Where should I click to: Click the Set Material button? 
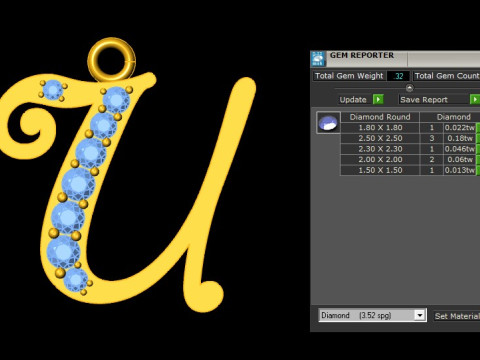[x=457, y=316]
